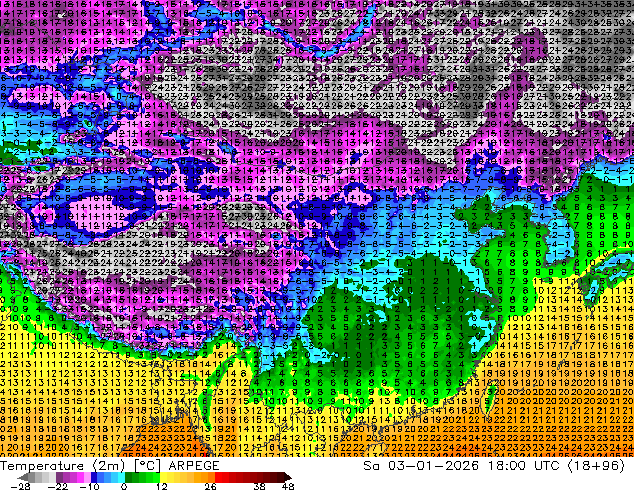Click the '0' legend label

click(x=124, y=486)
